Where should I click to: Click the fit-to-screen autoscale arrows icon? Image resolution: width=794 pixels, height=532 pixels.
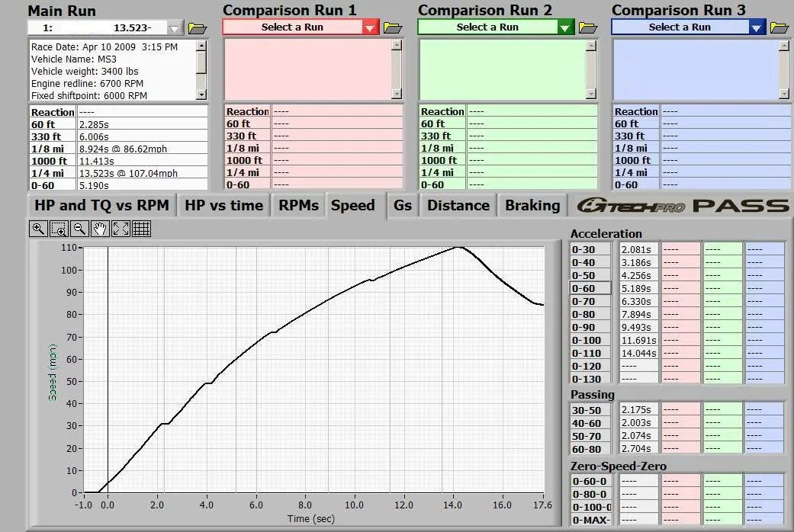(121, 228)
